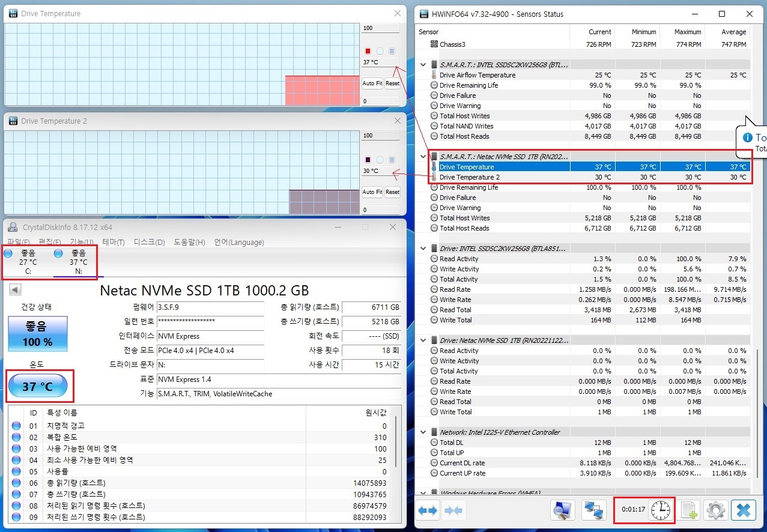Click blue status circle of attribute 05
Image resolution: width=767 pixels, height=532 pixels.
(x=16, y=471)
